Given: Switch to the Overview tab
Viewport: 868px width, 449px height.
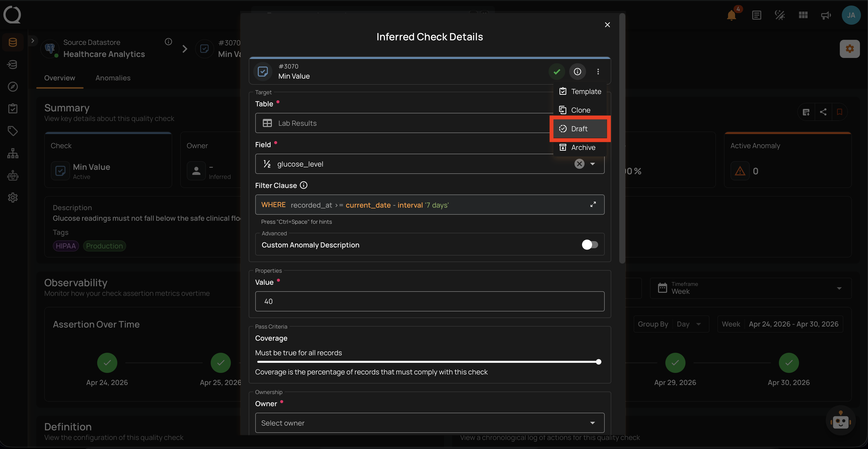Looking at the screenshot, I should coord(60,78).
